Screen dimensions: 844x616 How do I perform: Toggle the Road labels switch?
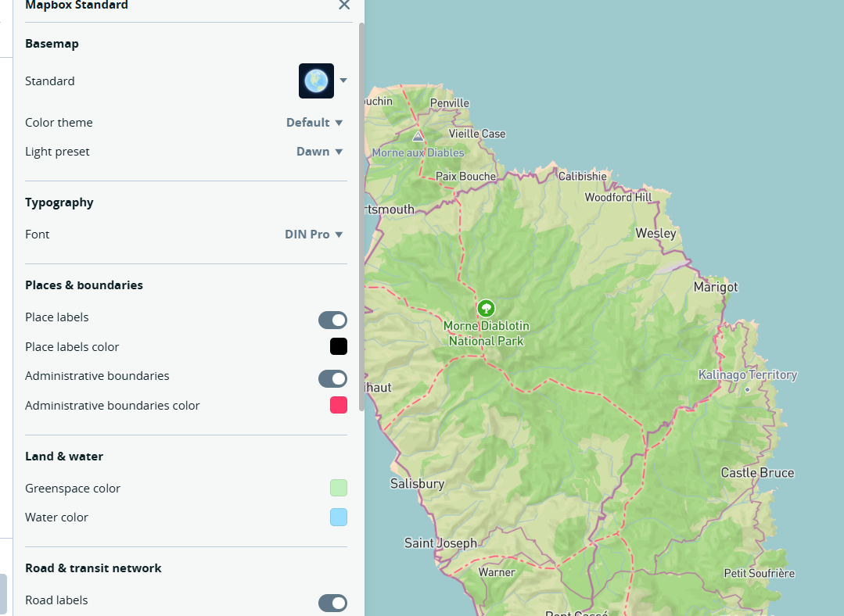(332, 603)
